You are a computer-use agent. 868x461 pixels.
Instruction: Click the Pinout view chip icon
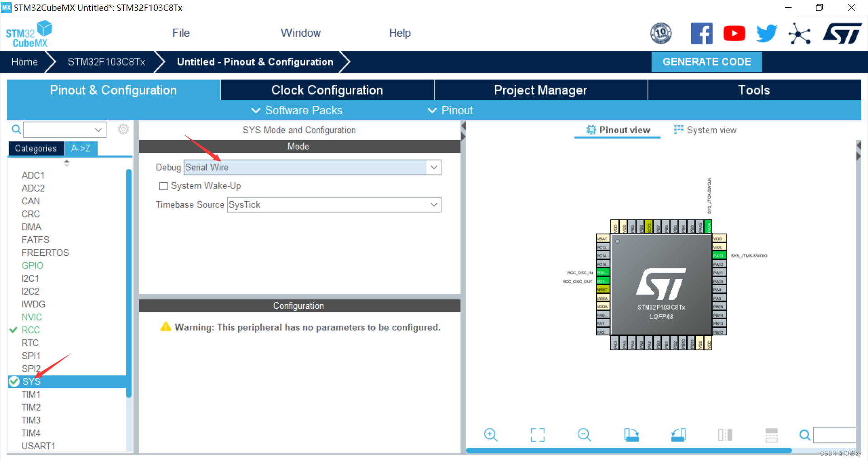click(591, 130)
